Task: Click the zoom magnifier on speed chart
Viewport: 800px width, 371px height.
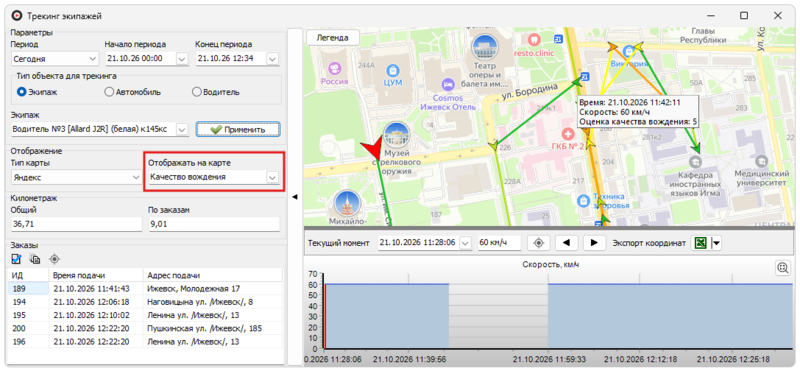Action: (x=782, y=268)
